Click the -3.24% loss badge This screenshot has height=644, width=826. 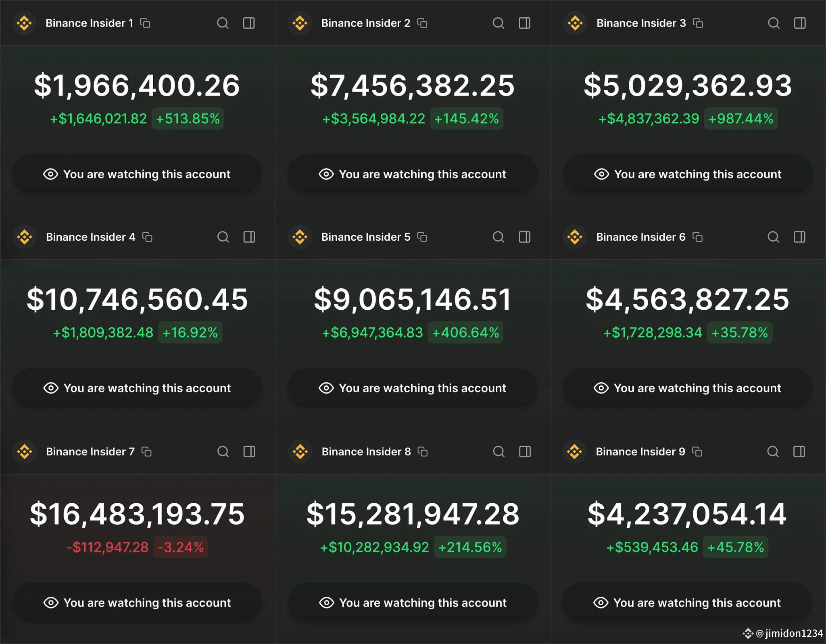pos(181,547)
